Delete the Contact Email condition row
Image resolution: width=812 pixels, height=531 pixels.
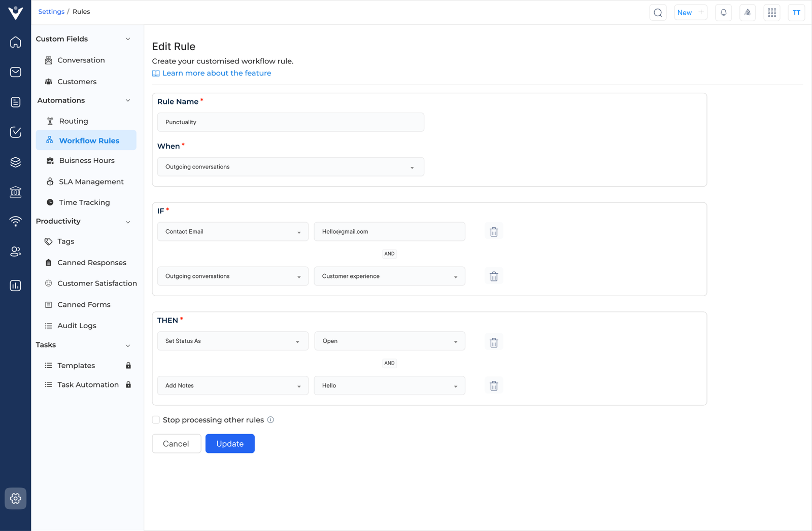(x=494, y=232)
